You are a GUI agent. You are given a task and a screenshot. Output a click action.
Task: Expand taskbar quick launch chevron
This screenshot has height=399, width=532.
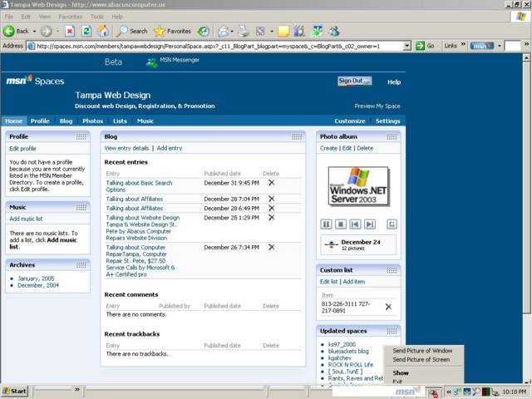point(77,390)
